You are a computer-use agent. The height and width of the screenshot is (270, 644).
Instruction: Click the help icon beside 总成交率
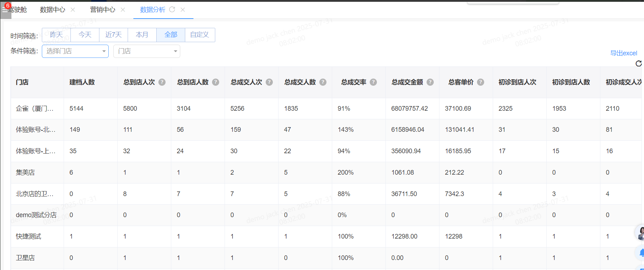coord(373,82)
